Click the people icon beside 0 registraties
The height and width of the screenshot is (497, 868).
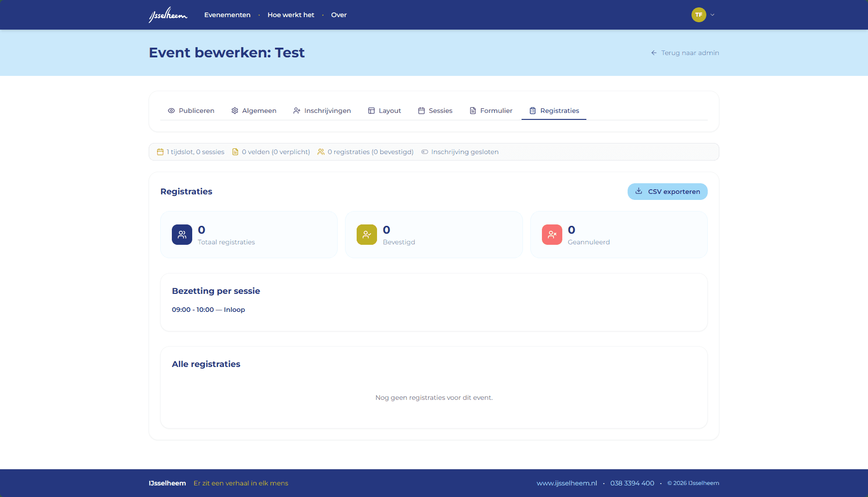321,152
